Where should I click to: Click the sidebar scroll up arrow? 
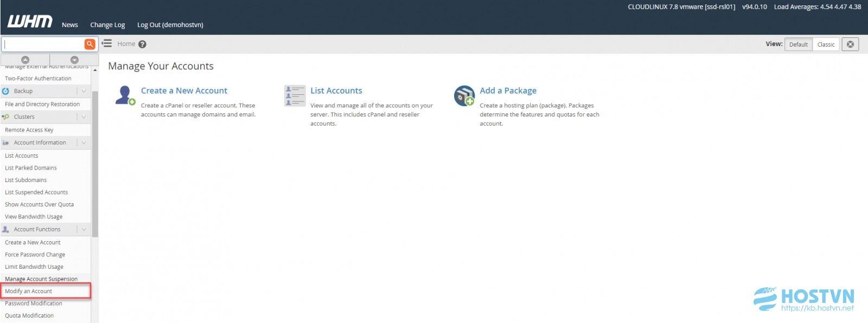point(95,70)
